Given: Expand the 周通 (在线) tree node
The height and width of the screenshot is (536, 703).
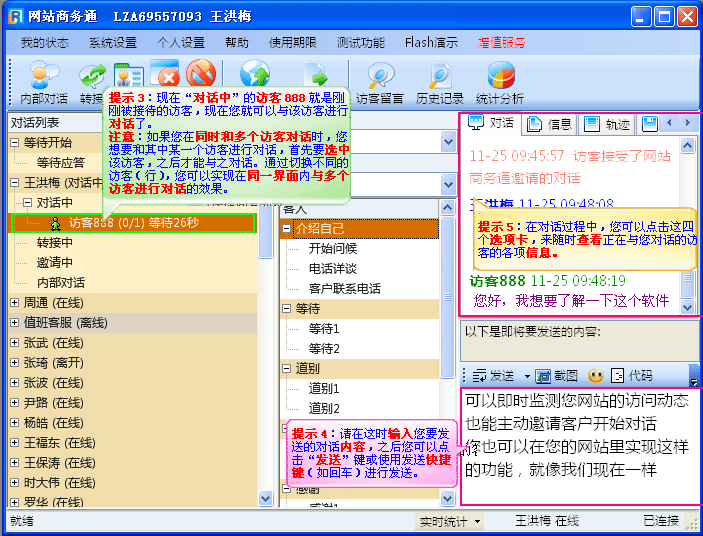Looking at the screenshot, I should click(x=15, y=302).
